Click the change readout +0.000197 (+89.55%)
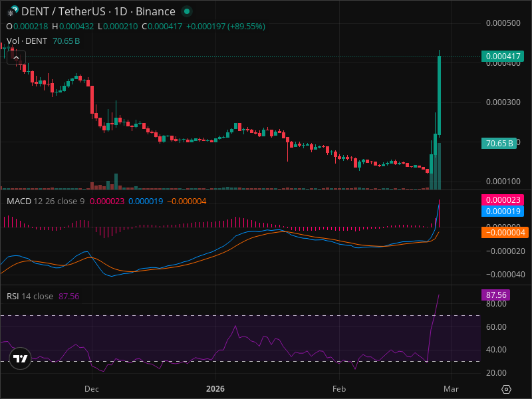Viewport: 532px width, 399px height. 225,27
